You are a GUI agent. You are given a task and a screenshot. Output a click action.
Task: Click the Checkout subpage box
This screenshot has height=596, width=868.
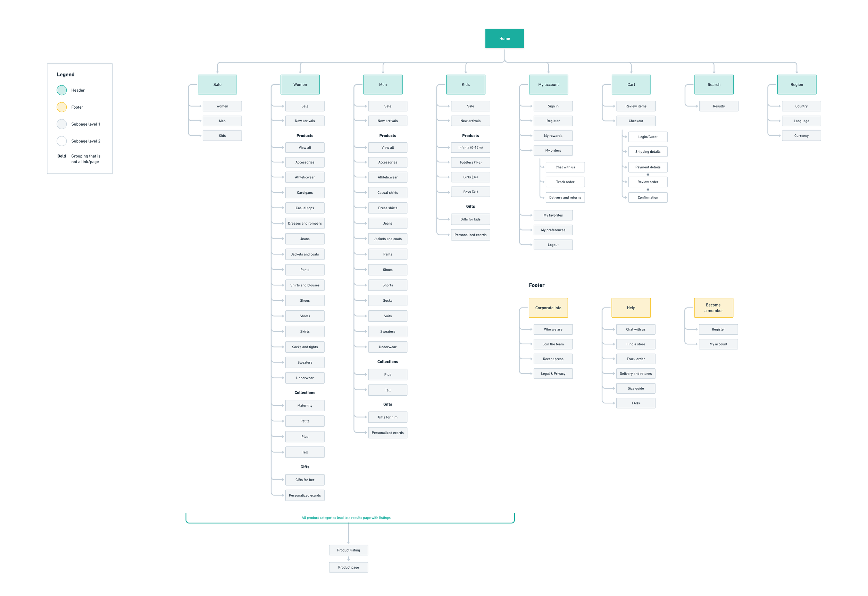(635, 121)
